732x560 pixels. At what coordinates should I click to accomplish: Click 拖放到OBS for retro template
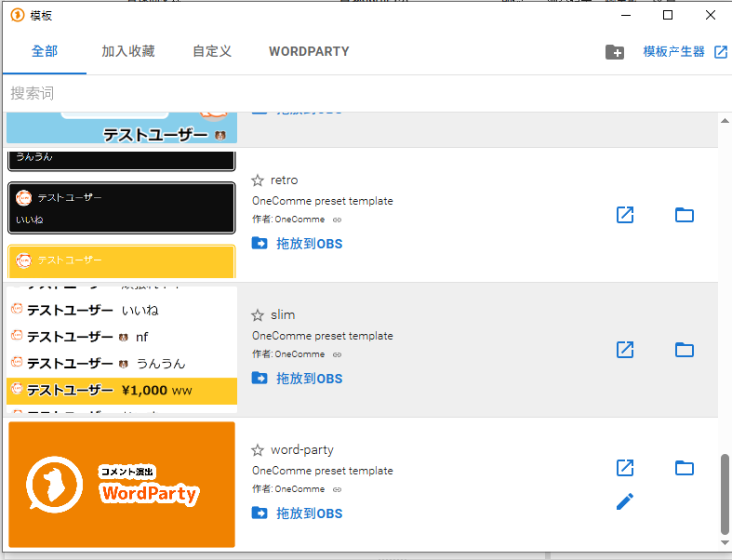[309, 244]
